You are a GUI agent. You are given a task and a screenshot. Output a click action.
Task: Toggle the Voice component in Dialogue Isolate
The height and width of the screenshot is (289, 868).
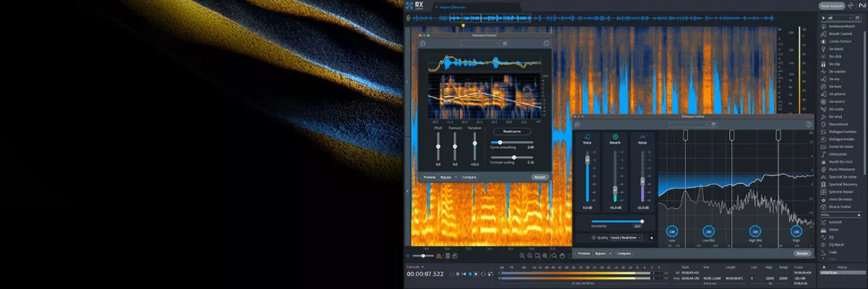[x=588, y=137]
